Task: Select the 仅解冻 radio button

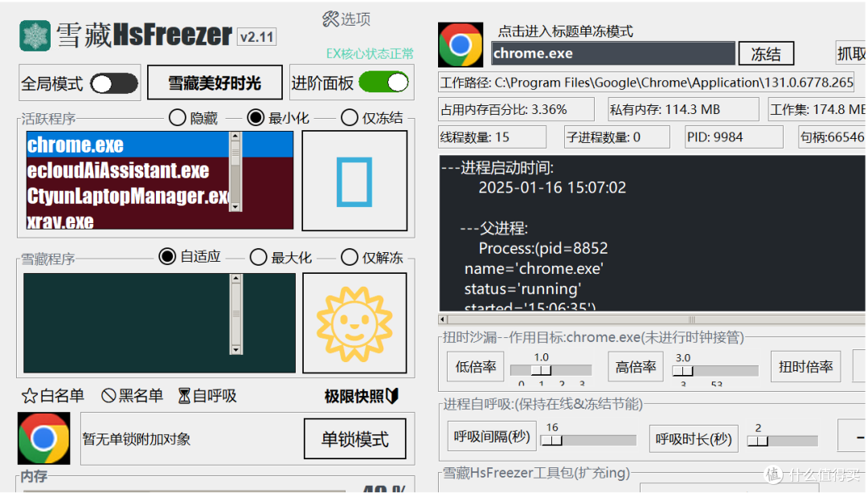Action: coord(350,257)
